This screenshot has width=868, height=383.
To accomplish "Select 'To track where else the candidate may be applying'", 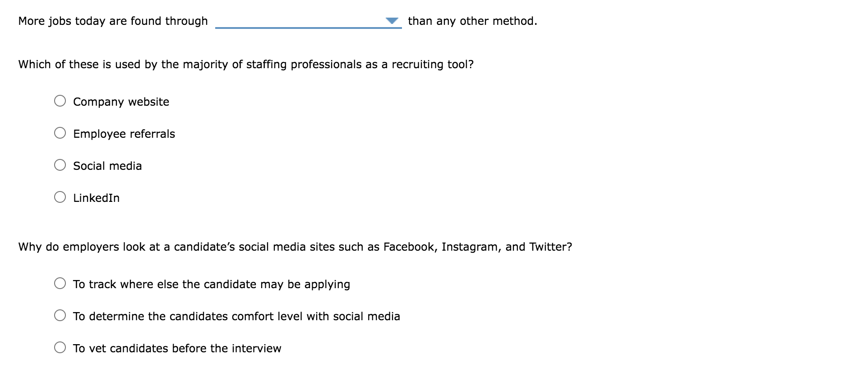I will pos(60,283).
